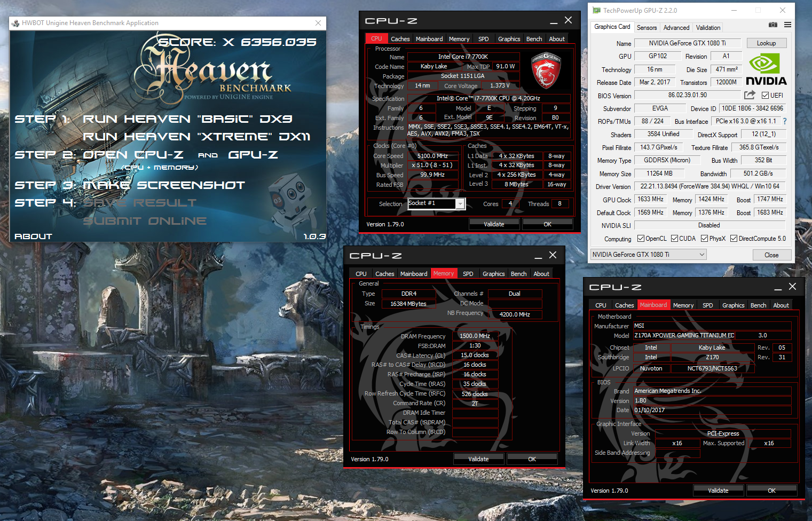Click the GPU Name field in GPU-Z
This screenshot has height=521, width=812.
tap(687, 43)
